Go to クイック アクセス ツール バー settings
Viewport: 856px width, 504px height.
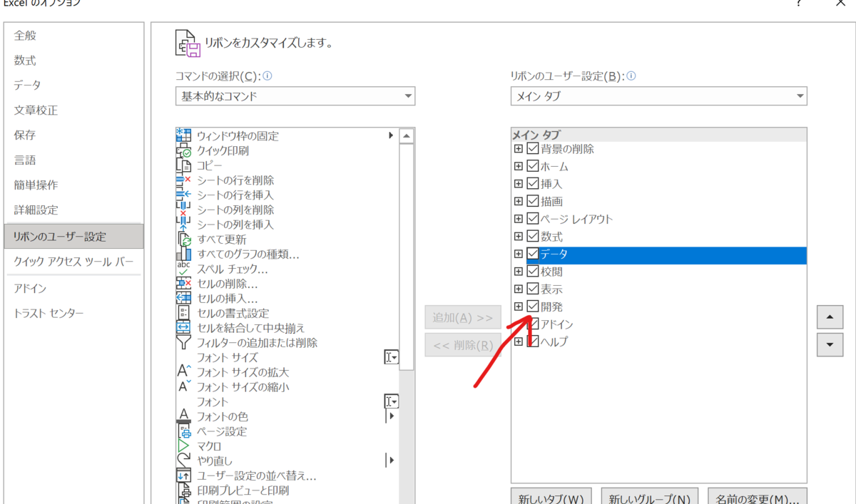pos(73,262)
